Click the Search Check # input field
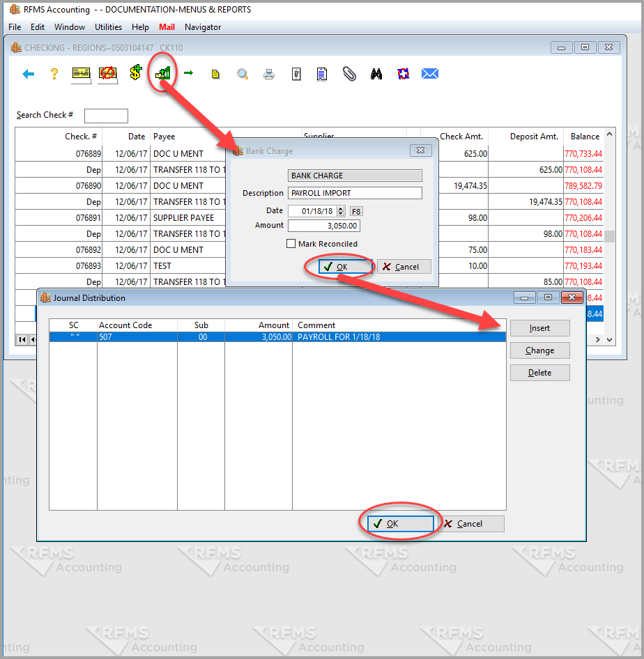 [x=107, y=116]
